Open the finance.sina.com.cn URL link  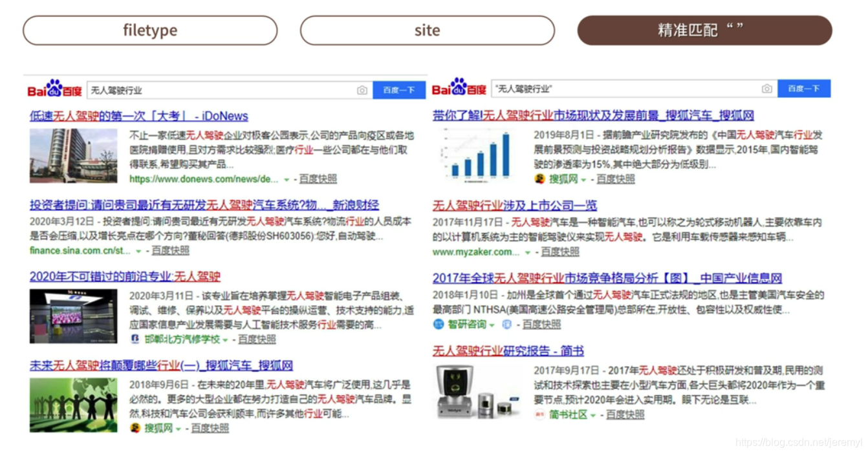[x=80, y=250]
